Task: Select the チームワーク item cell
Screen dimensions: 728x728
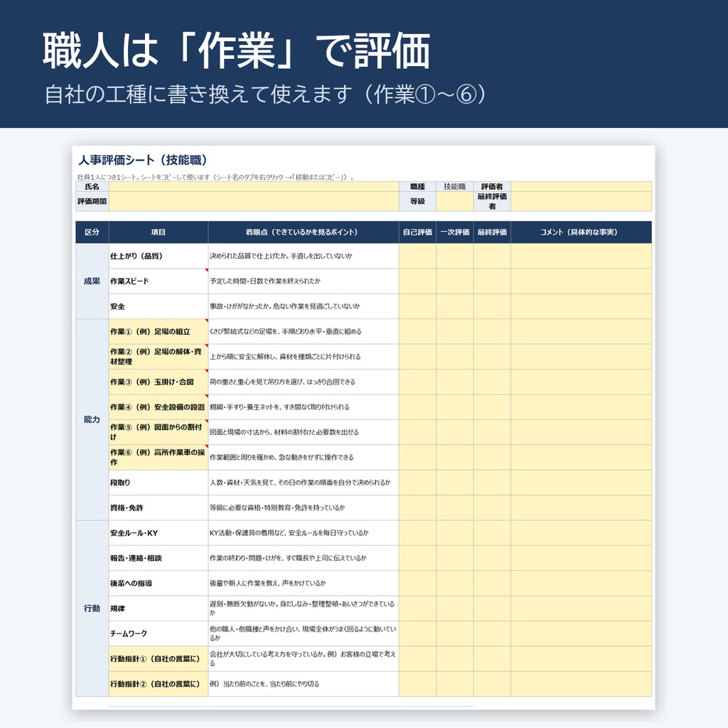Action: click(159, 633)
